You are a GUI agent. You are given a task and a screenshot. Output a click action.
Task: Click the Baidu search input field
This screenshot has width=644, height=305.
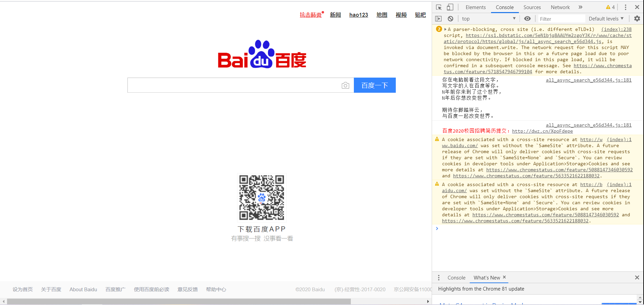tap(235, 85)
